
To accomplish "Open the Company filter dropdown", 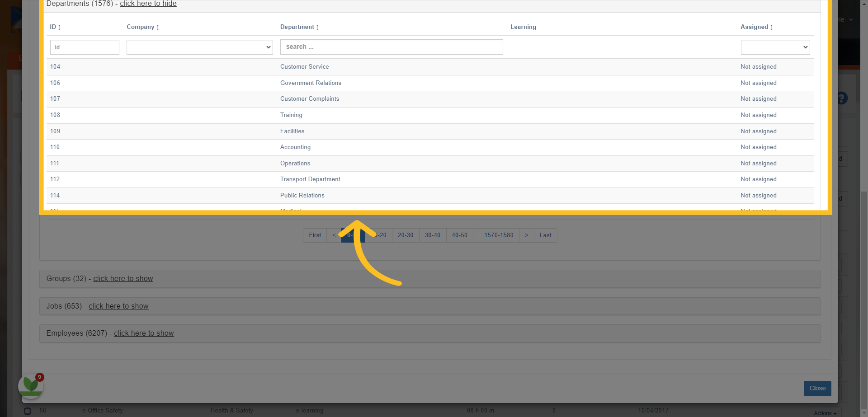I will [200, 47].
